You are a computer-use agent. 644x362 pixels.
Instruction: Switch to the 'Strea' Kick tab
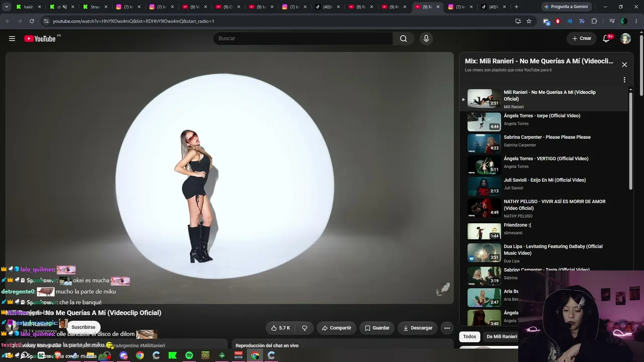click(x=95, y=7)
